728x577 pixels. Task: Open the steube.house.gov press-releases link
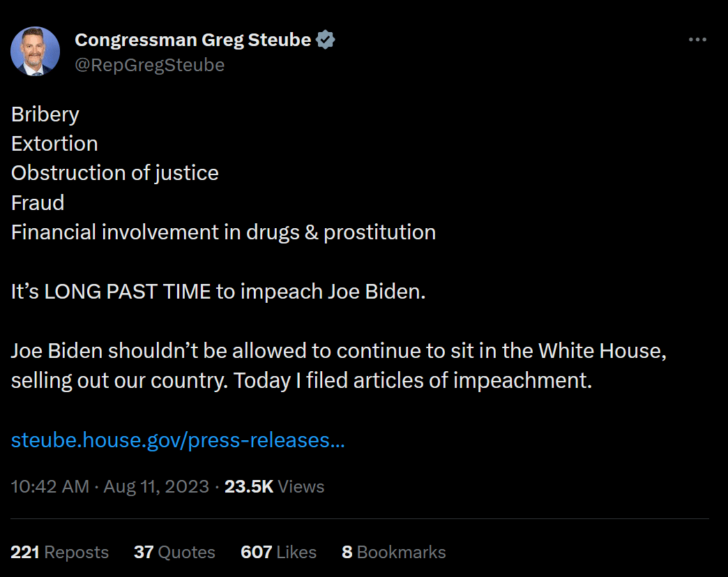[x=178, y=440]
